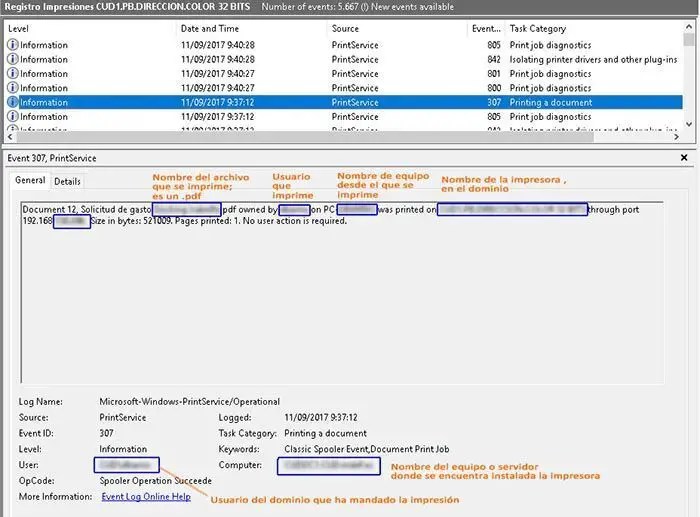Select the 'Isolating printer drivers and other plug-ins' event
Image resolution: width=700 pixels, height=517 pixels.
pos(344,59)
